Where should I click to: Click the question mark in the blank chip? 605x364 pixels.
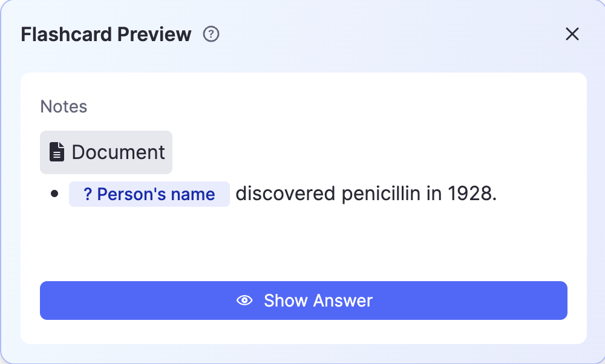click(x=87, y=194)
